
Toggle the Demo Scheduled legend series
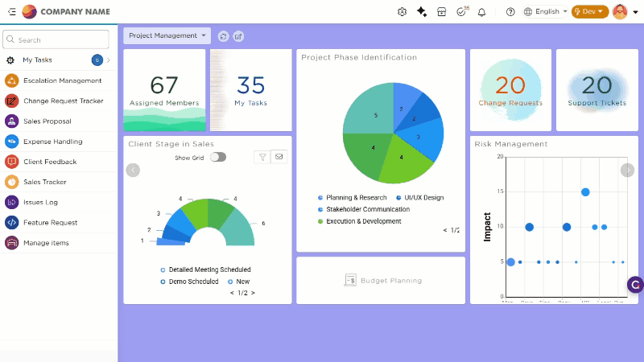pos(190,282)
